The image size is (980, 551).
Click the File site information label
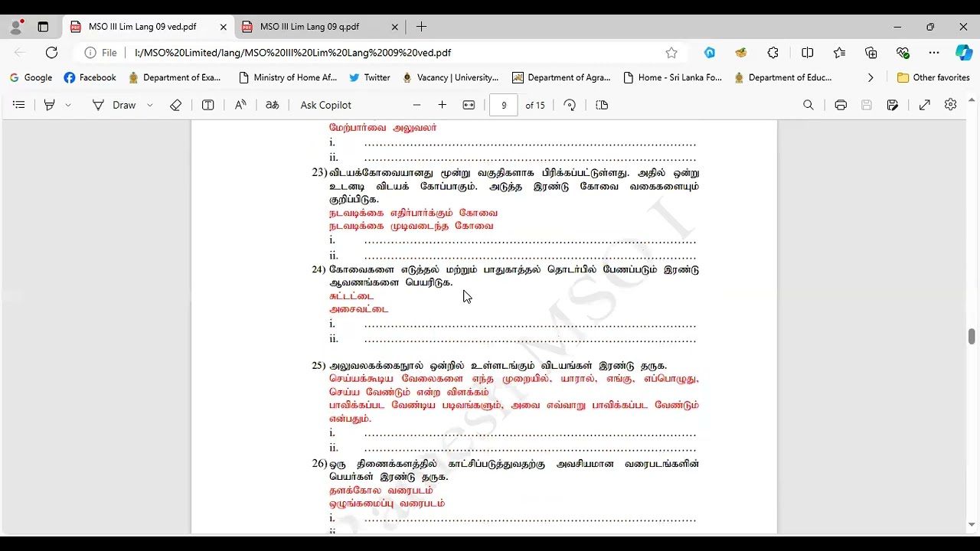(x=101, y=53)
